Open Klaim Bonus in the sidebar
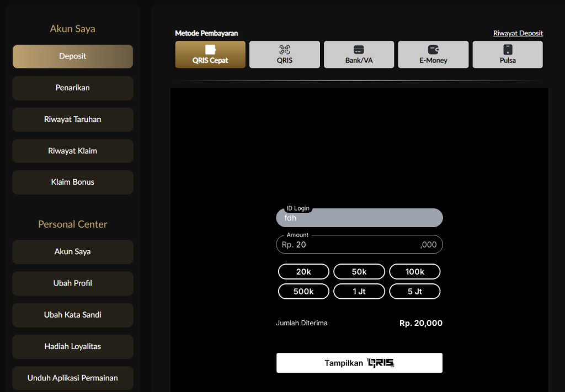565x392 pixels. [73, 182]
